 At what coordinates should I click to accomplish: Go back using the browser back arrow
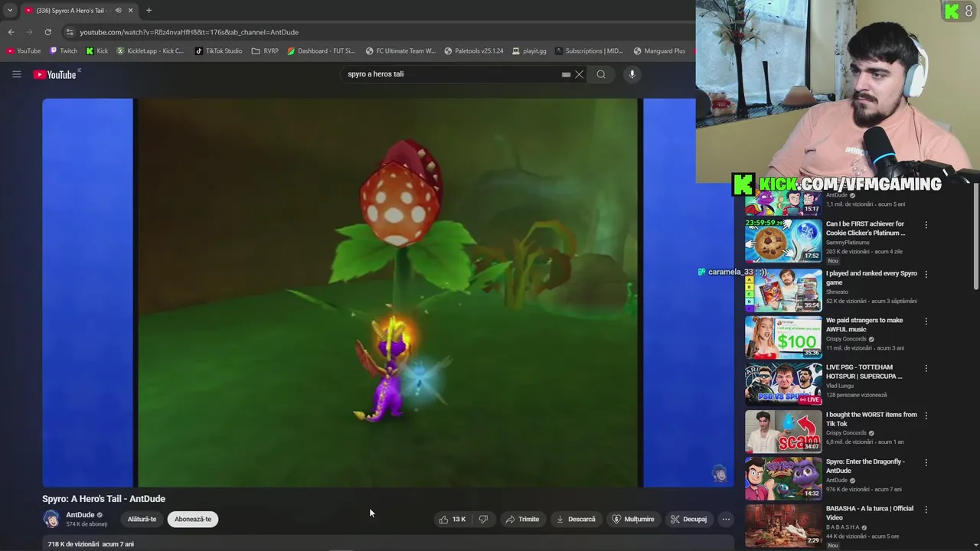11,32
